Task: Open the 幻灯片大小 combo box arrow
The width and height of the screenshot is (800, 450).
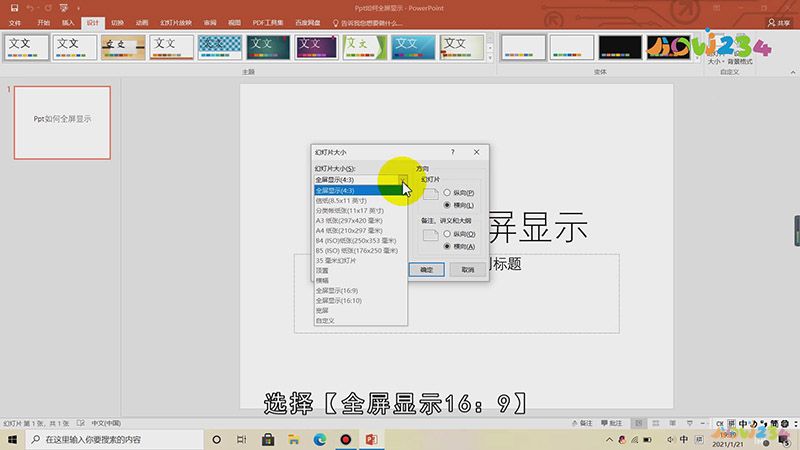Action: 403,180
